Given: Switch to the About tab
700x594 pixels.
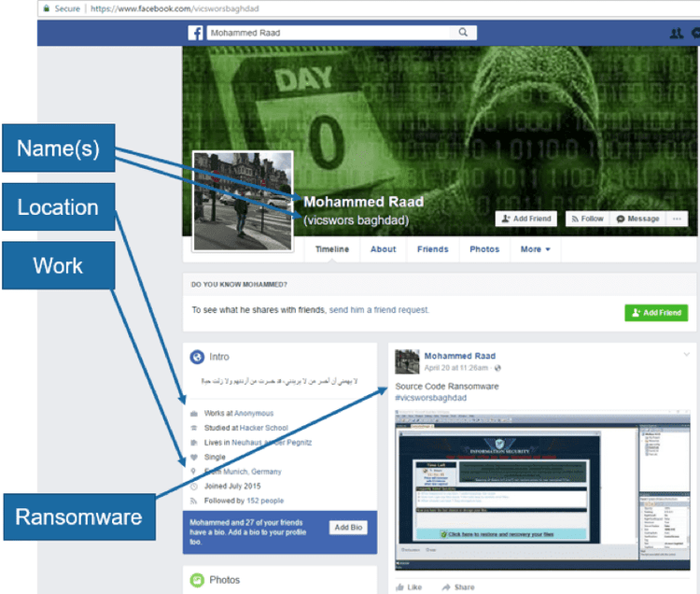Looking at the screenshot, I should [x=383, y=249].
